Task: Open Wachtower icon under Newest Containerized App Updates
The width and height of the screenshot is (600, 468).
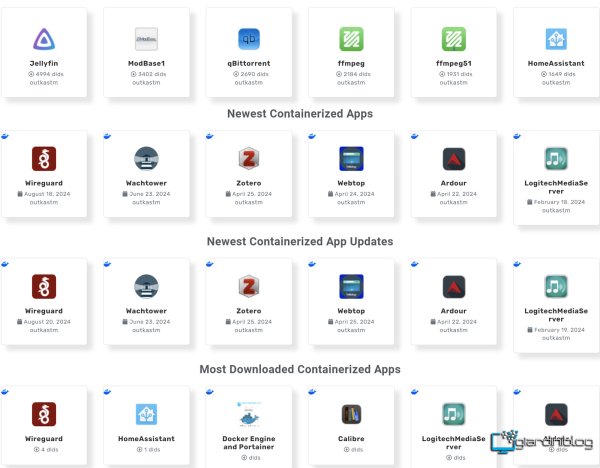Action: pyautogui.click(x=146, y=287)
